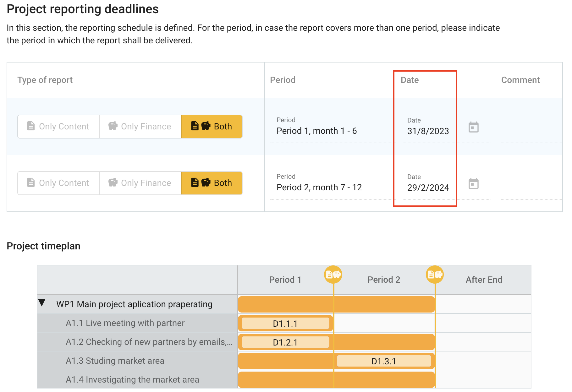Image resolution: width=572 pixels, height=392 pixels.
Task: Select Only Content for Period 1 report
Action: coord(59,127)
